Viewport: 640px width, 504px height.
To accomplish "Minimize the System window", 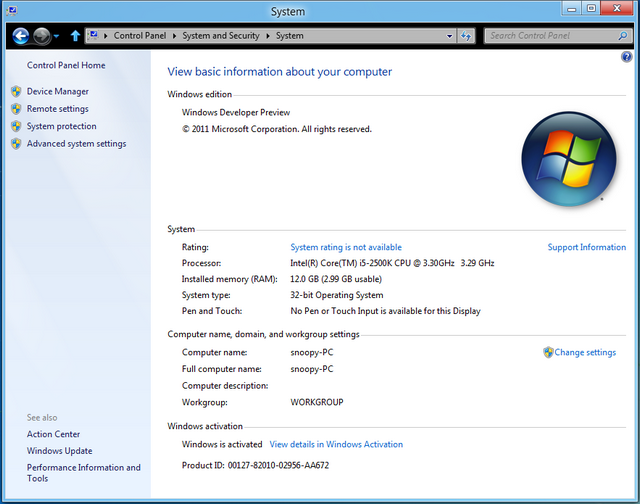I will (571, 9).
